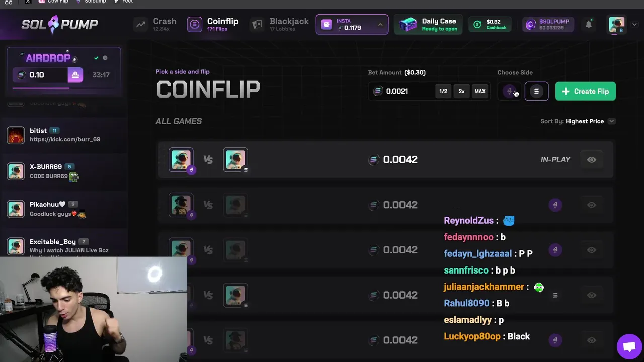Expand the INSTA wallet balance dropdown
644x362 pixels.
(380, 24)
